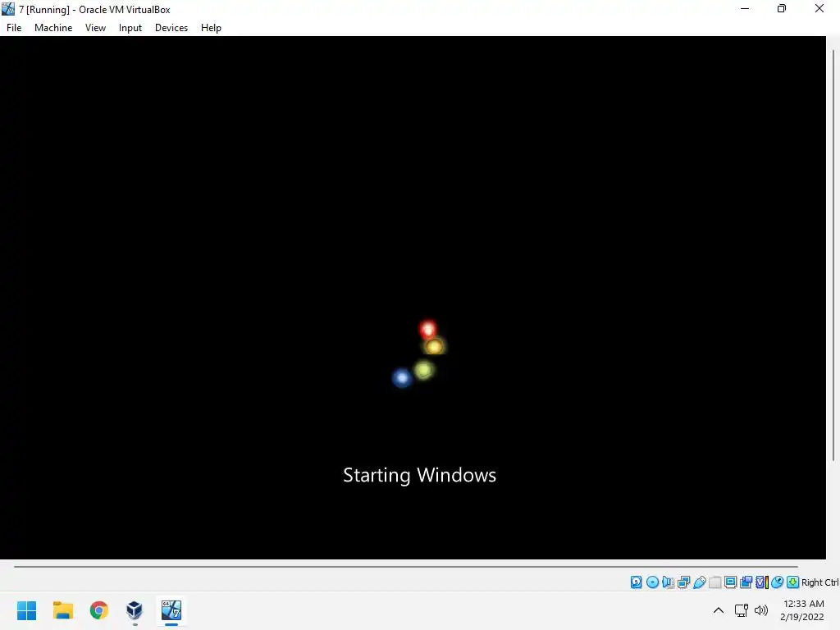Click the recording status icon
Viewport: 840px width, 630px height.
tap(746, 582)
